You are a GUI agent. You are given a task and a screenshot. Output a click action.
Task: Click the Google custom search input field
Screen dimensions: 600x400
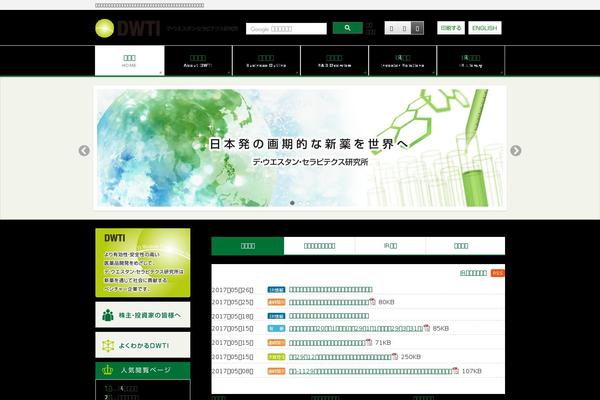[286, 29]
